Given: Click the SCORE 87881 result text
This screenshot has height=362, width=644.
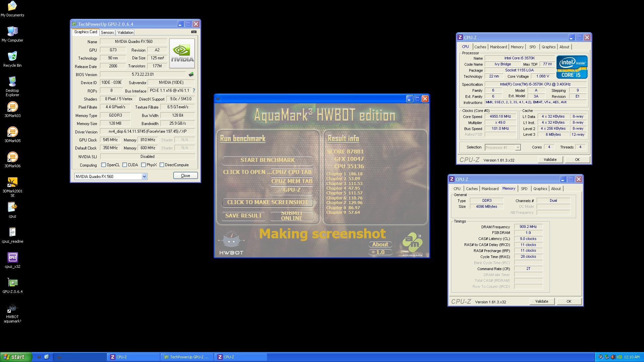Looking at the screenshot, I should [x=345, y=152].
